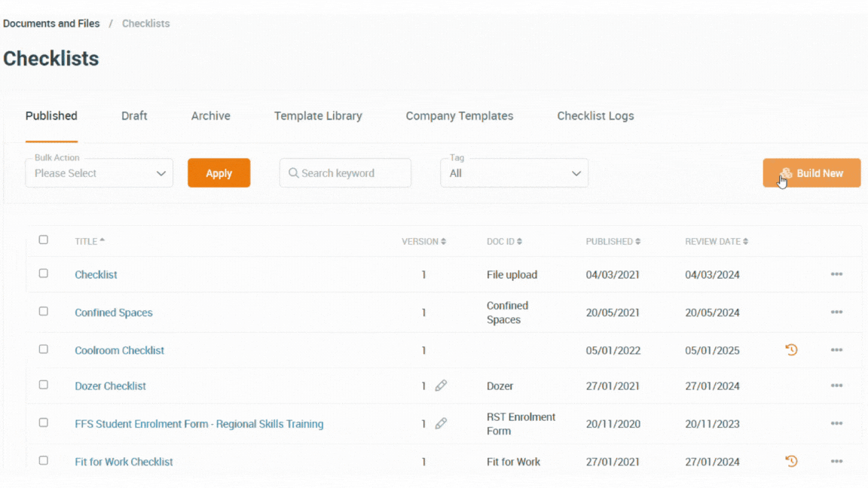Open the actions menu for Confined Spaces row
868x488 pixels.
click(x=836, y=312)
